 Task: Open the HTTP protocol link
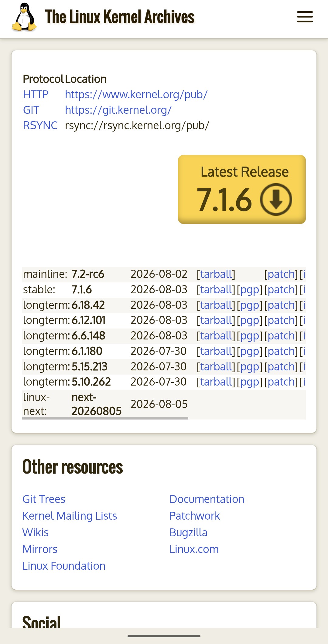pos(36,95)
